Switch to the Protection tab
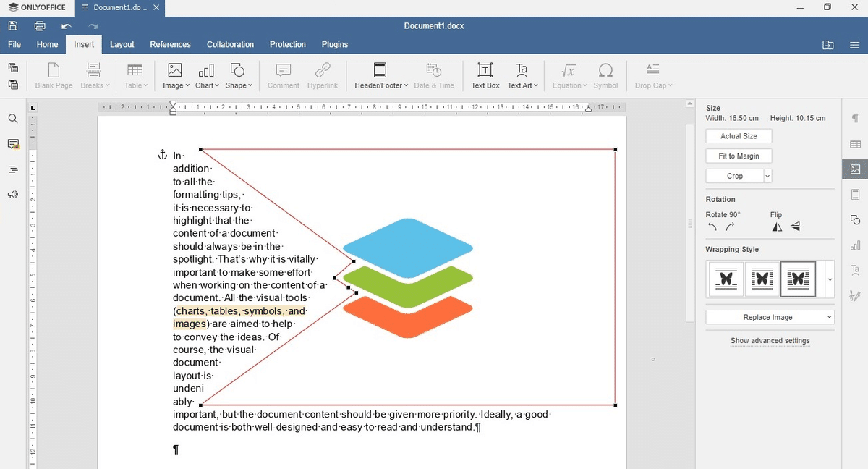868x469 pixels. pos(288,45)
